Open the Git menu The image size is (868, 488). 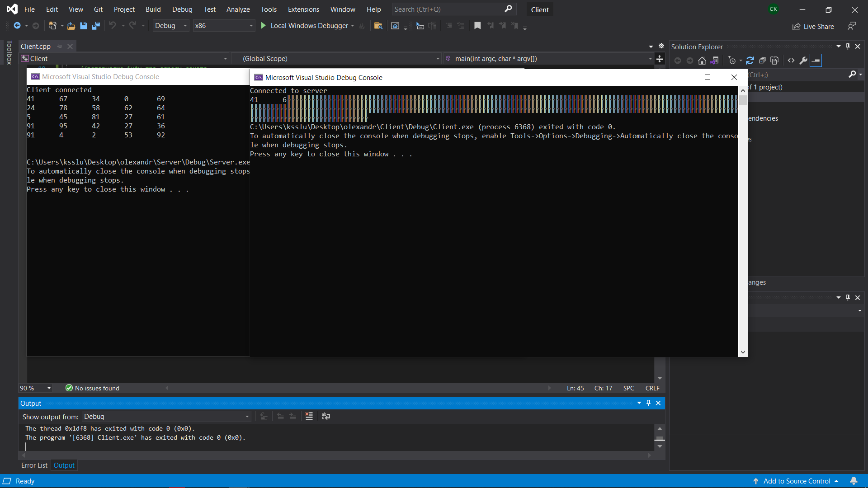98,9
